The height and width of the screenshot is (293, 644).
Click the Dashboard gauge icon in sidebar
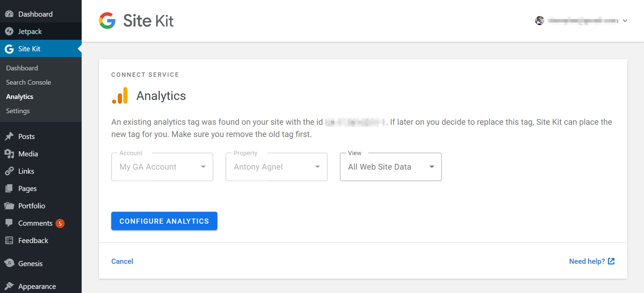[x=9, y=14]
